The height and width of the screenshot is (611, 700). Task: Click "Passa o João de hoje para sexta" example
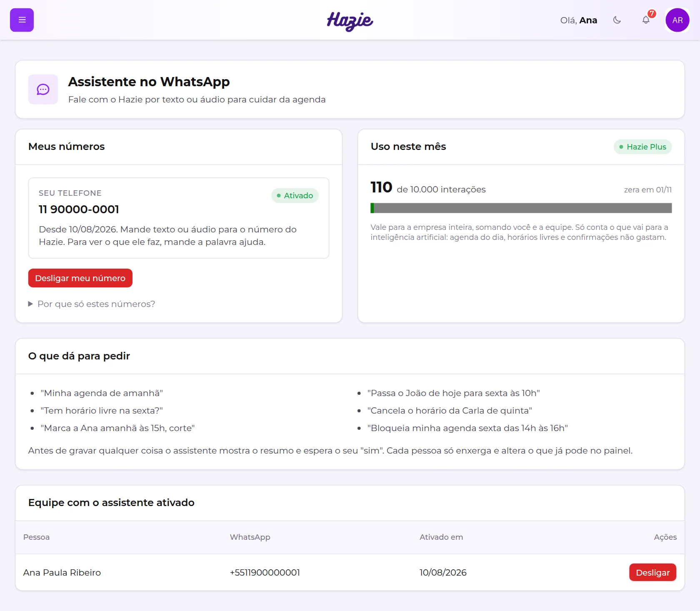(454, 393)
